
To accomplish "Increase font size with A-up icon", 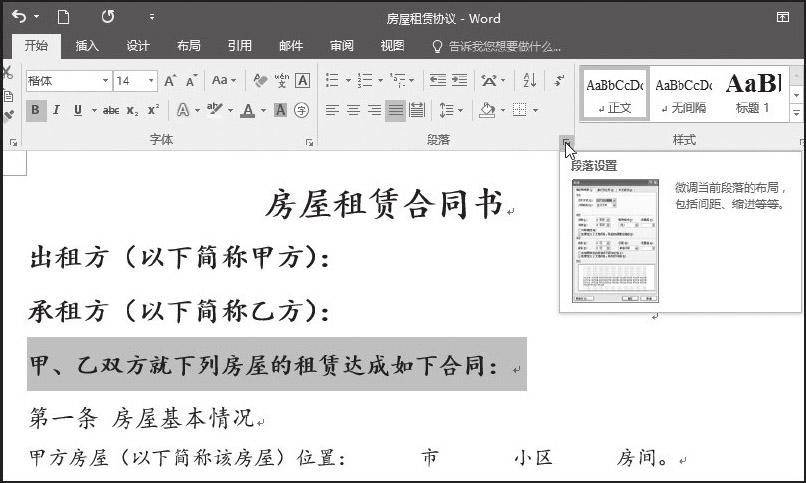I will 170,81.
